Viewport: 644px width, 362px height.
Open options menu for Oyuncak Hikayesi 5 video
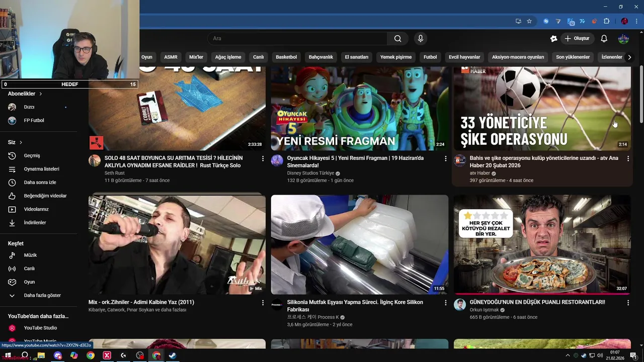click(x=445, y=159)
